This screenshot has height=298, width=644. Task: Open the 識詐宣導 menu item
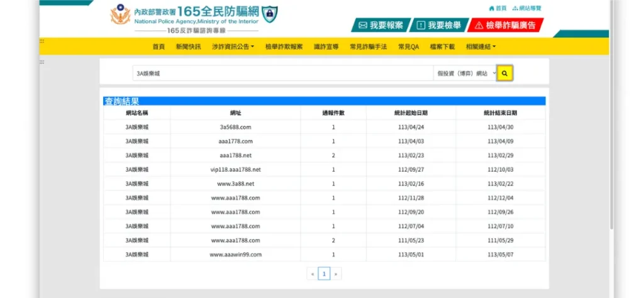(x=326, y=47)
